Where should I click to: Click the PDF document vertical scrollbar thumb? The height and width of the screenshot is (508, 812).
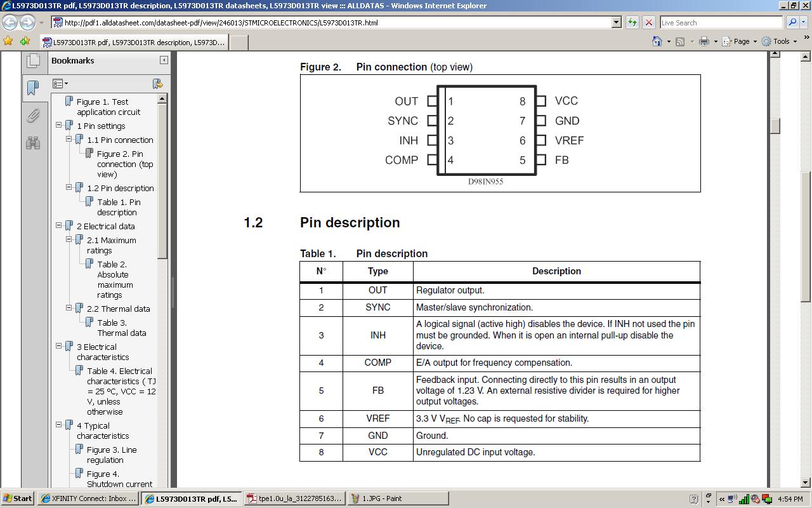pos(775,125)
